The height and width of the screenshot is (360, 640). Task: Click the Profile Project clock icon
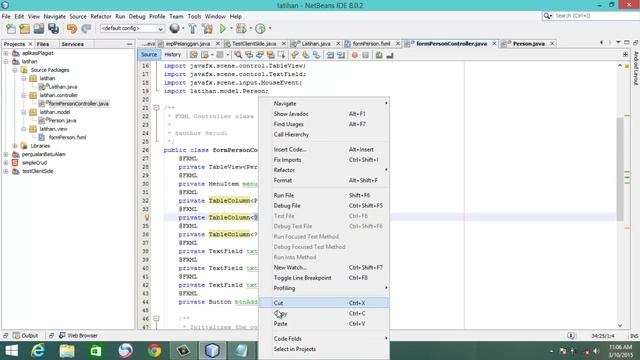coord(260,29)
